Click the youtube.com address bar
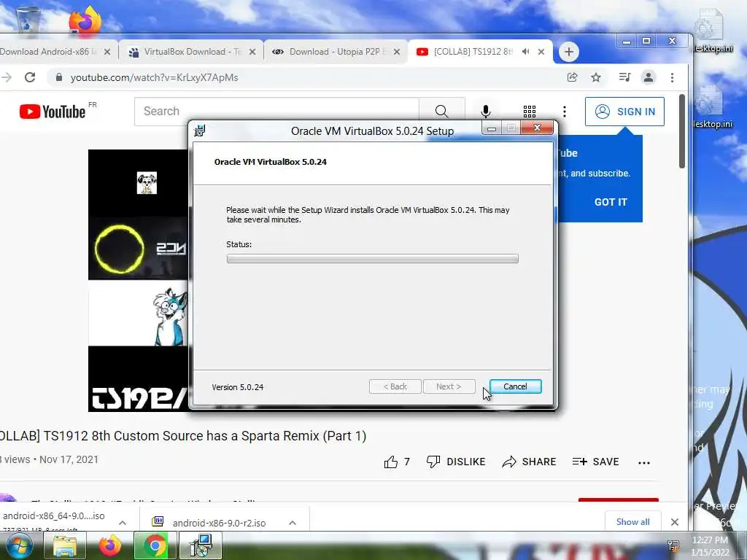747x560 pixels. 305,77
